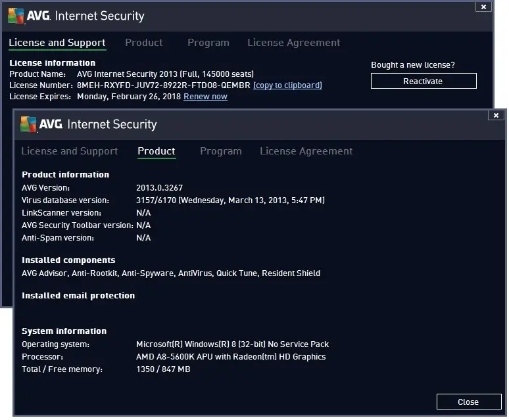Image resolution: width=509 pixels, height=420 pixels.
Task: Close the front AVG window with X
Action: click(496, 115)
